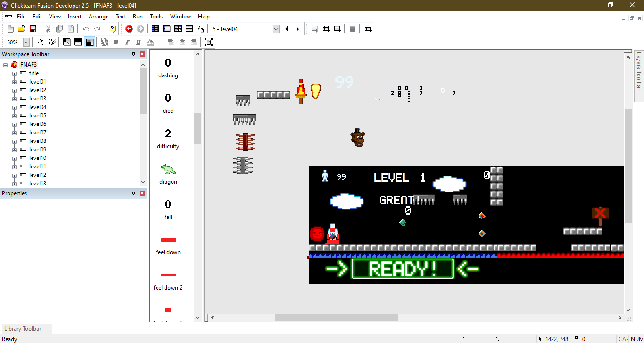
Task: Click the object list vertical scrollbar thumb
Action: coord(198,129)
